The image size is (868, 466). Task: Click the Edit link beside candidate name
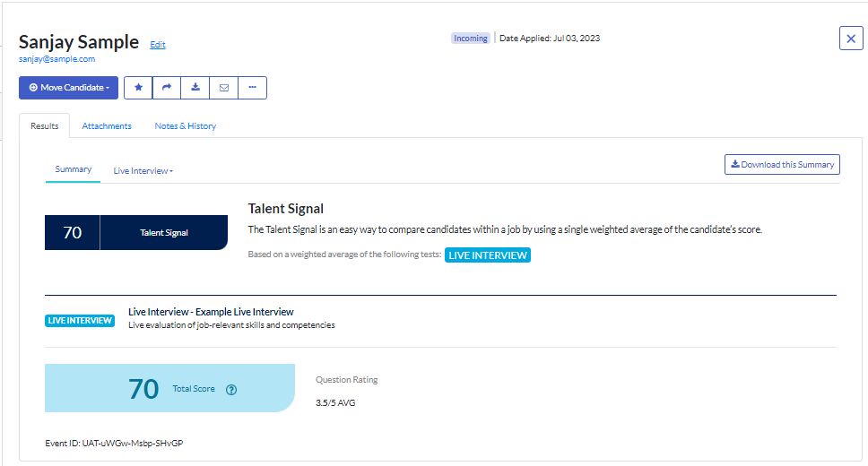click(158, 44)
